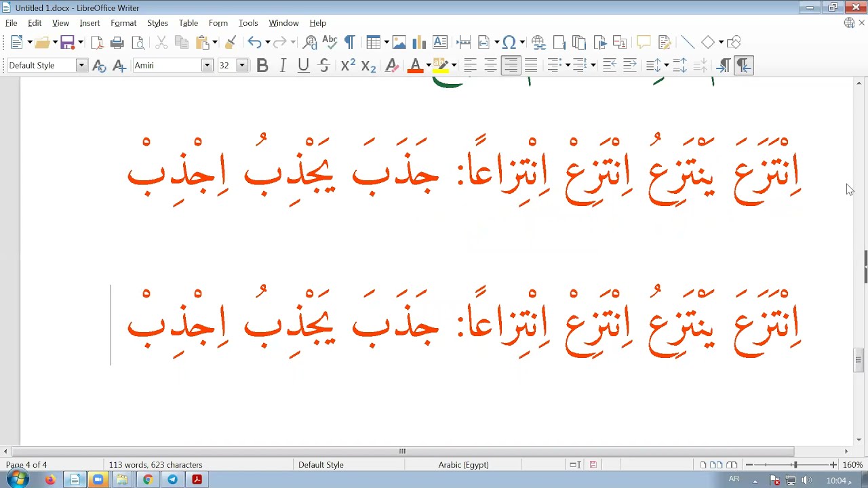Screen dimensions: 868x488
Task: Toggle formatting marks display
Action: point(350,43)
